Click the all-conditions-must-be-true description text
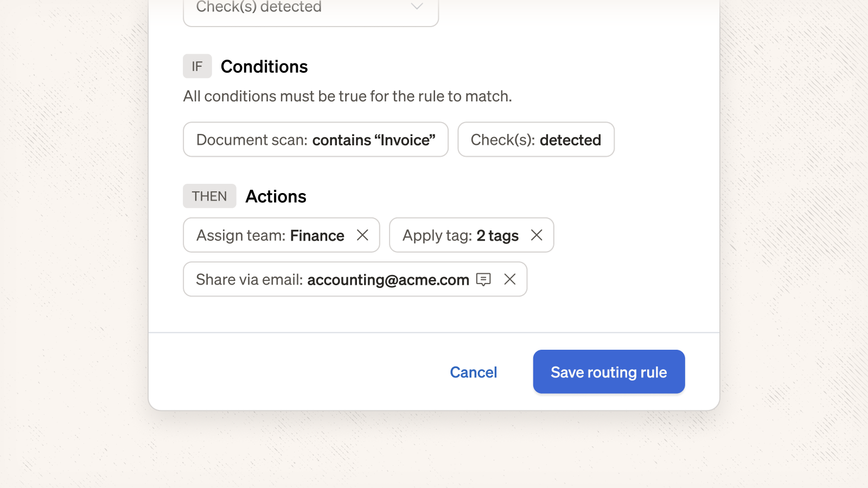This screenshot has width=868, height=488. tap(347, 97)
